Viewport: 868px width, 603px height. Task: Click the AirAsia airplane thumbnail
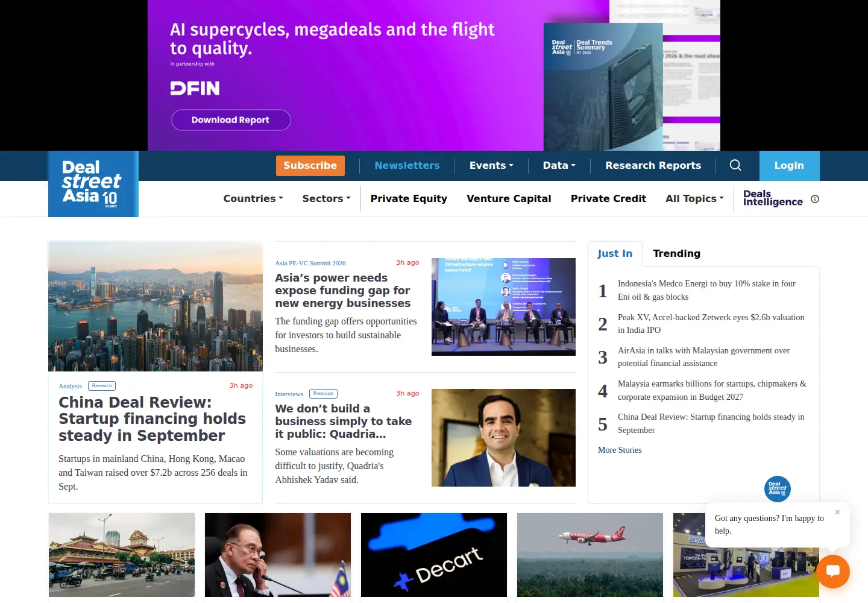[x=590, y=555]
